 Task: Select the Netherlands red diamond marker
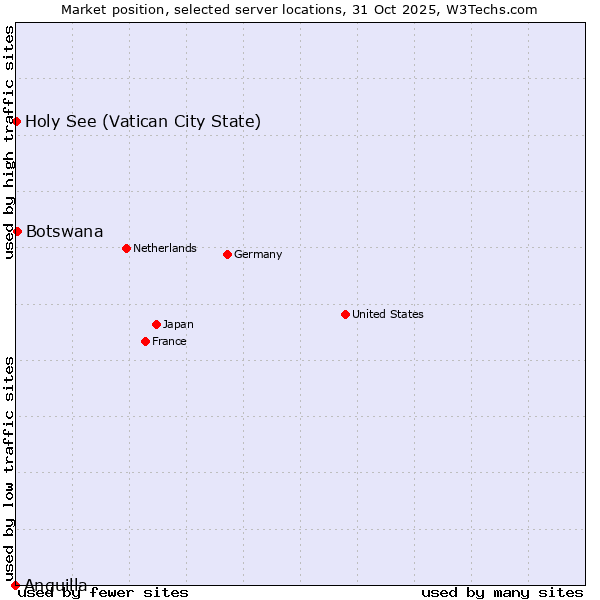coord(126,248)
